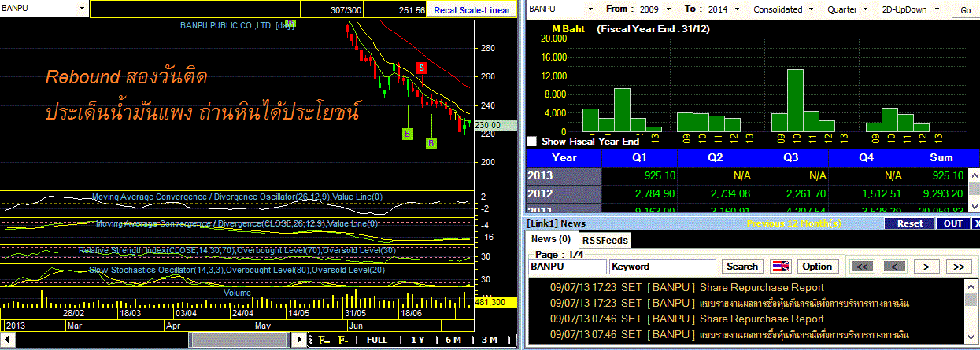This screenshot has width=980, height=350.
Task: Click the Go button
Action: (965, 10)
